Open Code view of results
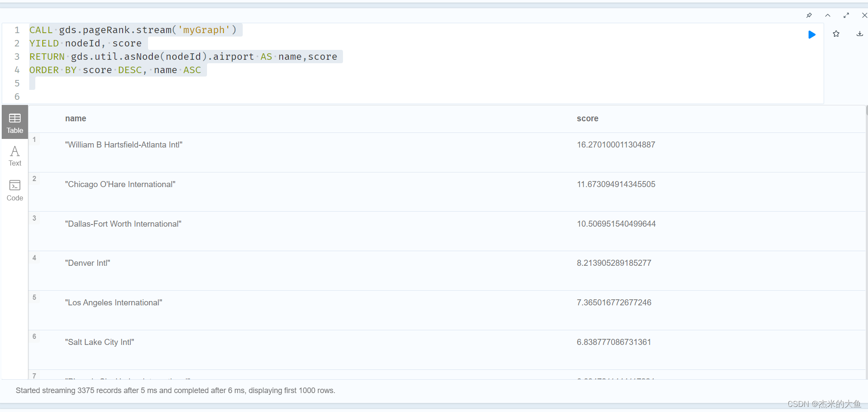Viewport: 868px width, 412px height. coord(14,191)
